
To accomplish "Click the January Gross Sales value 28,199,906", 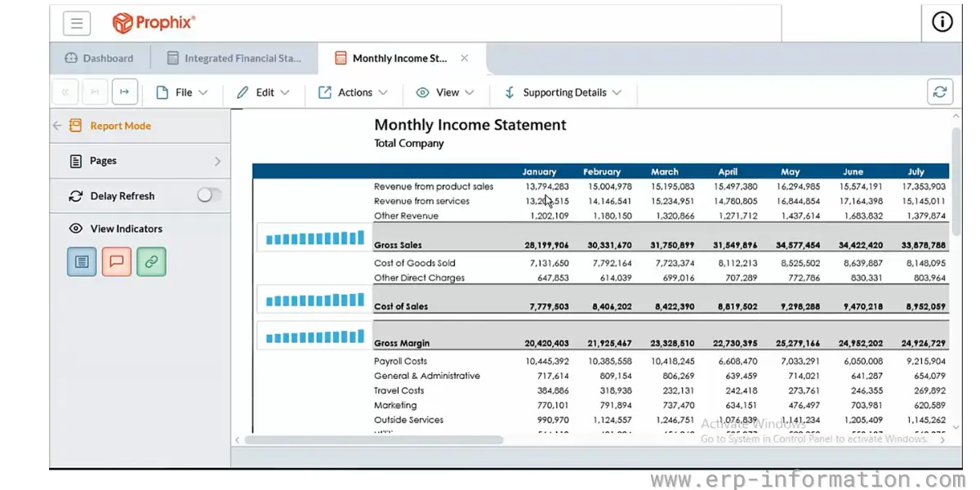I will click(546, 245).
